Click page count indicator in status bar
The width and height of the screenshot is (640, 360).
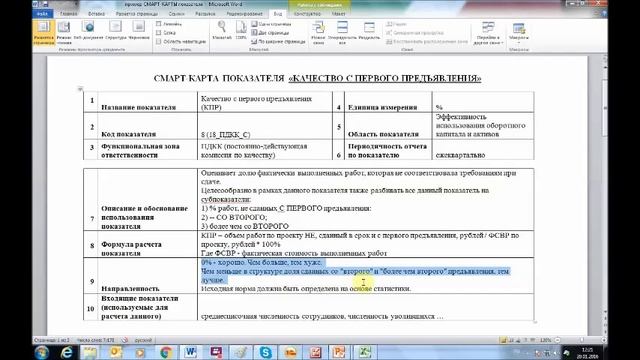52,340
